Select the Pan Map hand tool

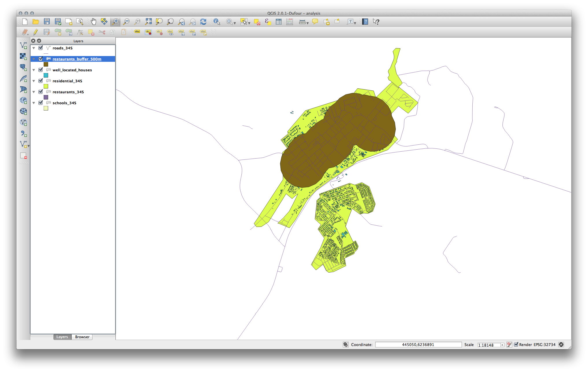pyautogui.click(x=93, y=22)
